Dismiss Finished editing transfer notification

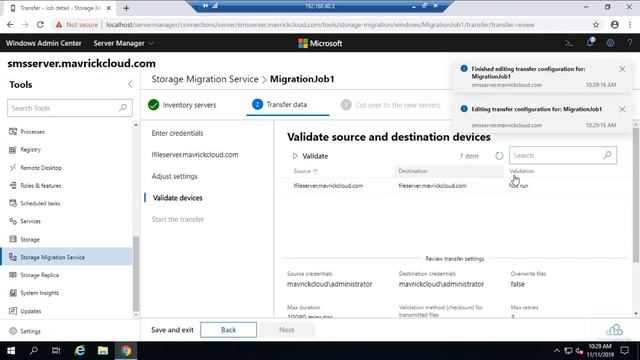point(622,69)
